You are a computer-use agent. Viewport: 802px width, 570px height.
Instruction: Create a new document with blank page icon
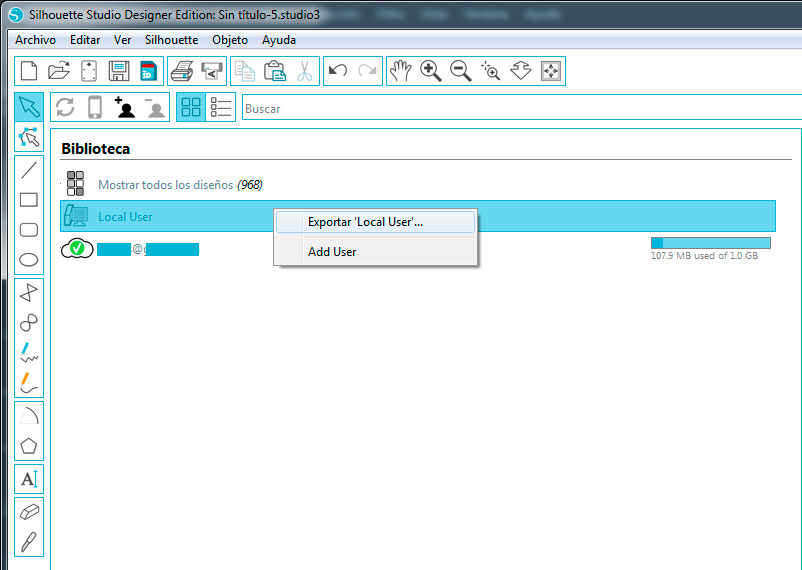[x=29, y=71]
